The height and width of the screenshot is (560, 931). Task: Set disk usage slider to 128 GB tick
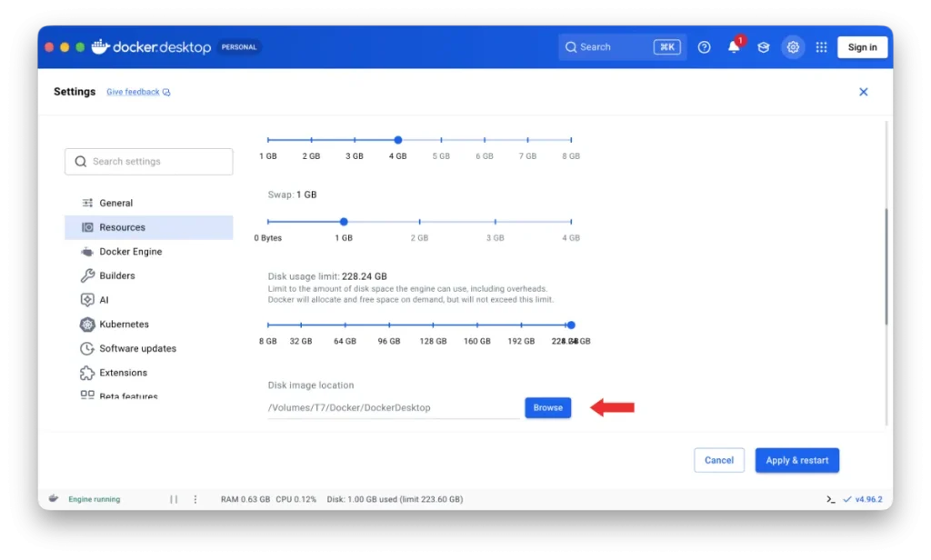click(x=434, y=325)
